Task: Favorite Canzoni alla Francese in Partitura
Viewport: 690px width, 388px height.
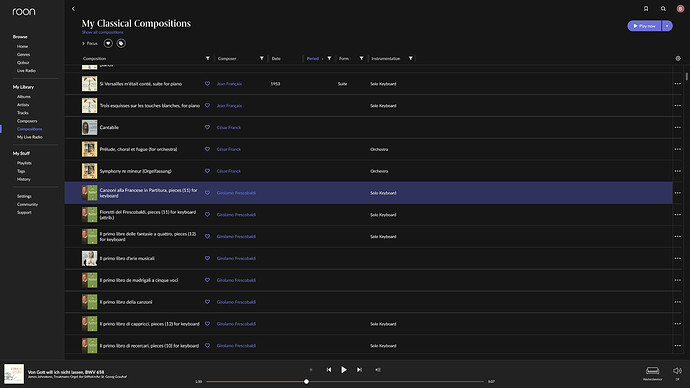Action: (207, 193)
